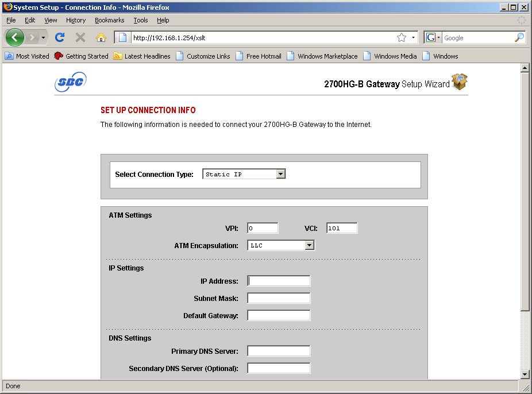This screenshot has height=394, width=532.
Task: Open the search engine selector dropdown
Action: tap(433, 37)
